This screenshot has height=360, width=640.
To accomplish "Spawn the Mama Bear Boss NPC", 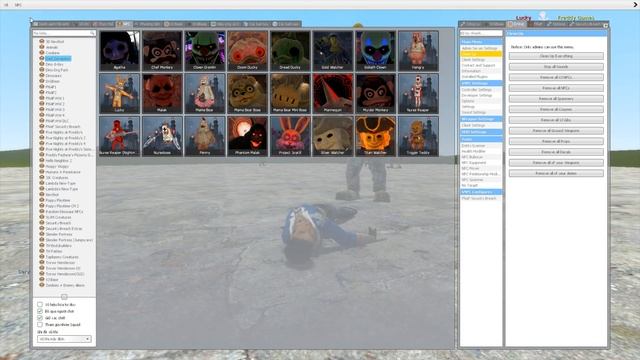I will point(247,93).
